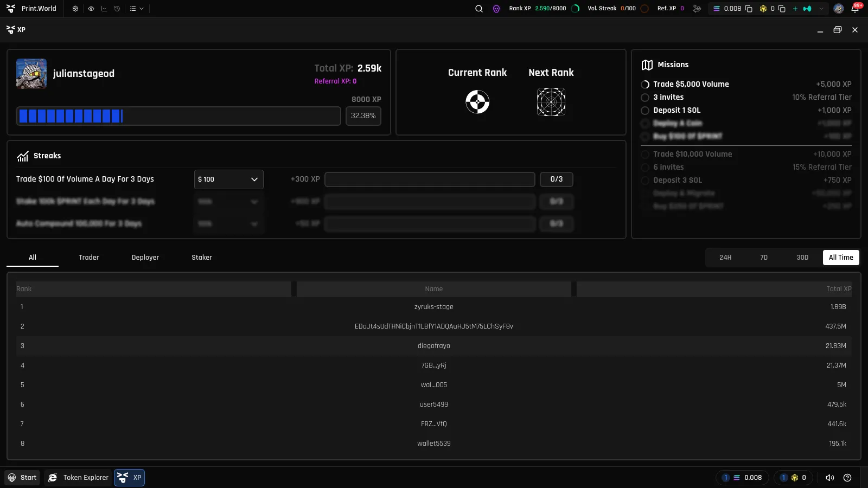Click the Rank XP progress ring
Image resolution: width=868 pixels, height=488 pixels.
click(576, 9)
